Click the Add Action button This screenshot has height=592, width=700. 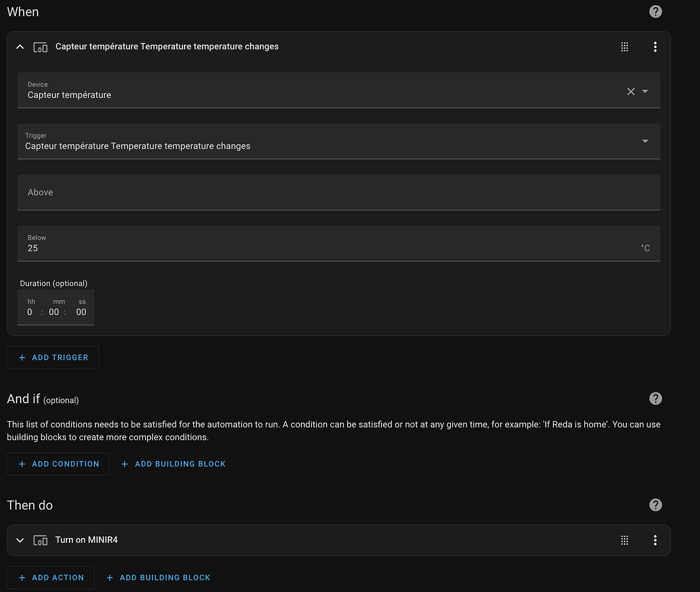coord(50,577)
